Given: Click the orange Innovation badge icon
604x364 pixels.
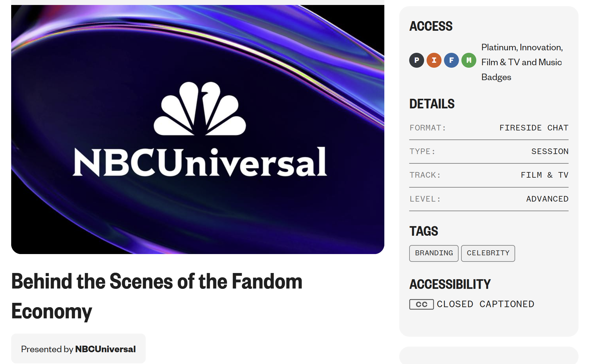Looking at the screenshot, I should pos(434,60).
